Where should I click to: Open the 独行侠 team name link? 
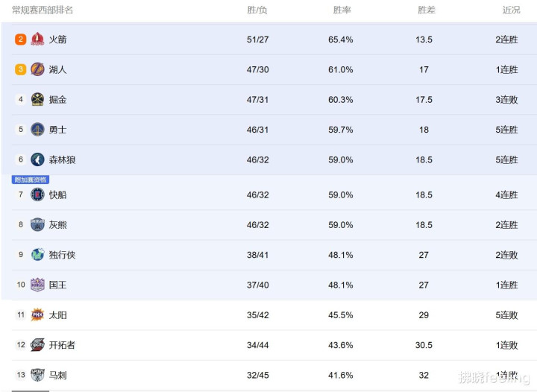[62, 255]
